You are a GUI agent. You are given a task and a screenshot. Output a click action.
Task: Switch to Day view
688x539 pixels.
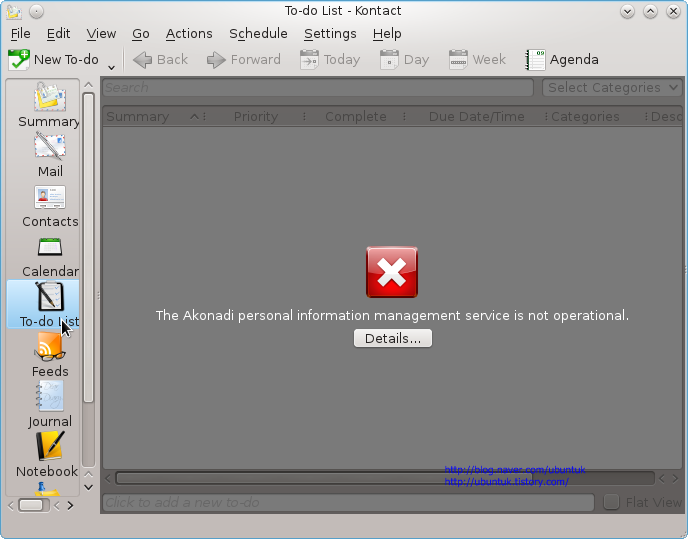coord(404,60)
